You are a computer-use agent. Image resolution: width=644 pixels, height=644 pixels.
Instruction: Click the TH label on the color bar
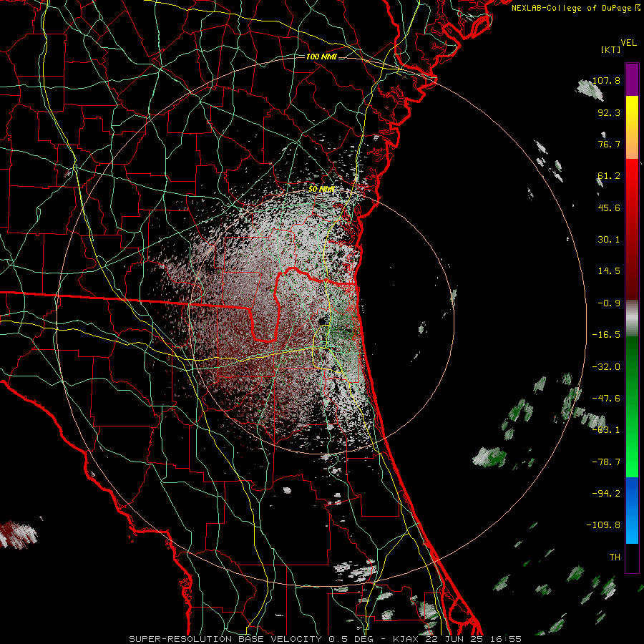click(x=615, y=557)
